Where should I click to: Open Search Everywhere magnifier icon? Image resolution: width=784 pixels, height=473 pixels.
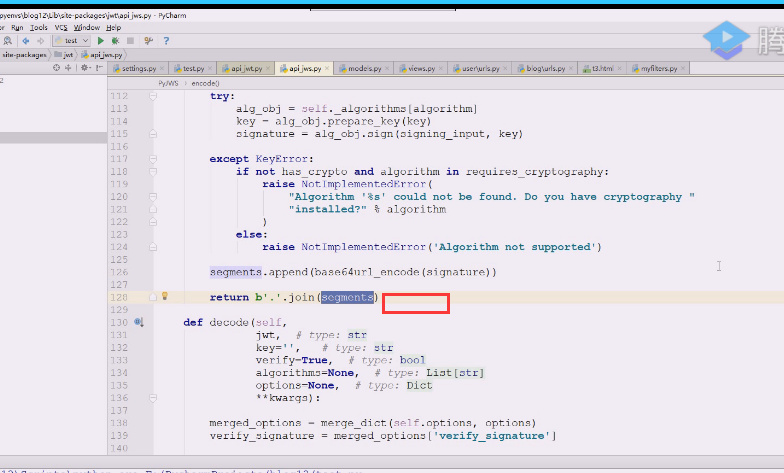tap(8, 41)
